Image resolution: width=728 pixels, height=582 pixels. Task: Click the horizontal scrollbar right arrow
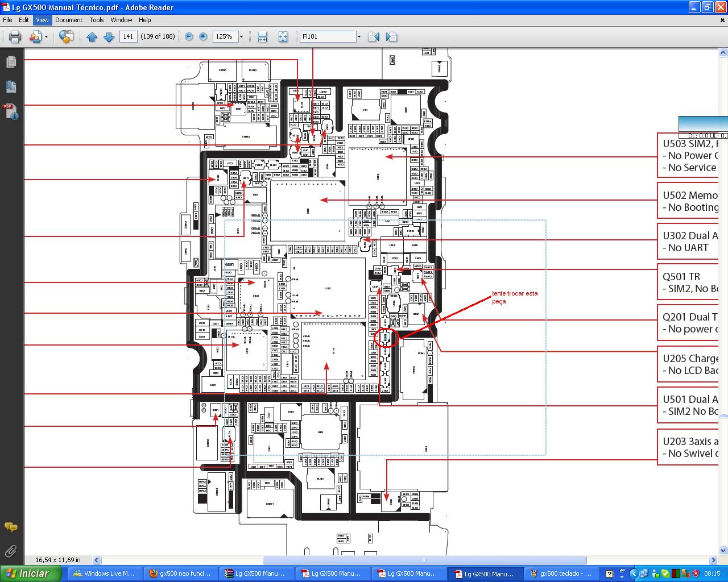(x=714, y=560)
